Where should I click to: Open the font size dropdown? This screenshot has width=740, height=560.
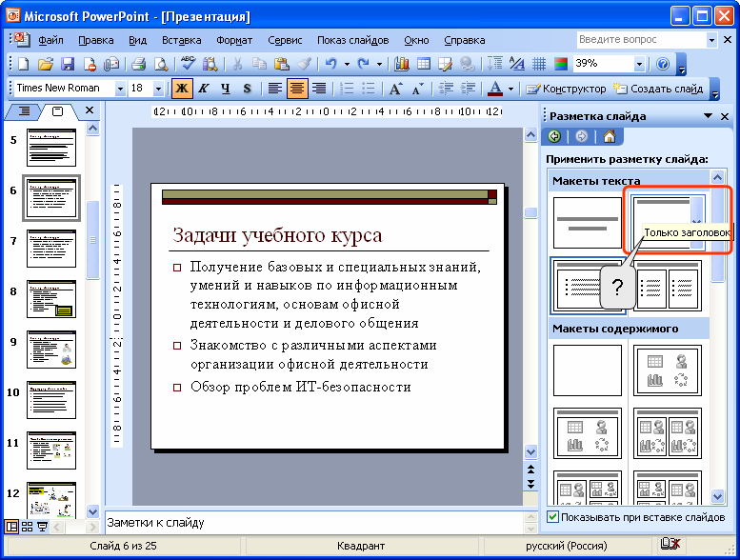[158, 89]
